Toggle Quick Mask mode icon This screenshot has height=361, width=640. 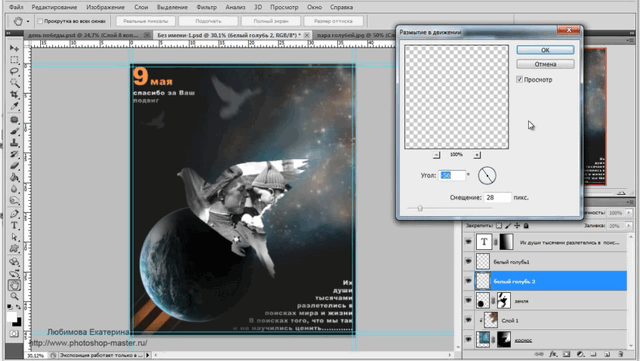[14, 334]
